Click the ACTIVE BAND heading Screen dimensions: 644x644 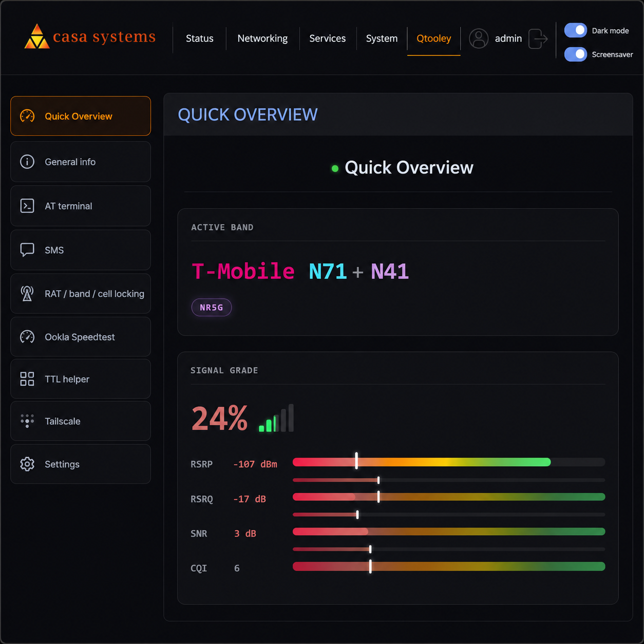[222, 227]
